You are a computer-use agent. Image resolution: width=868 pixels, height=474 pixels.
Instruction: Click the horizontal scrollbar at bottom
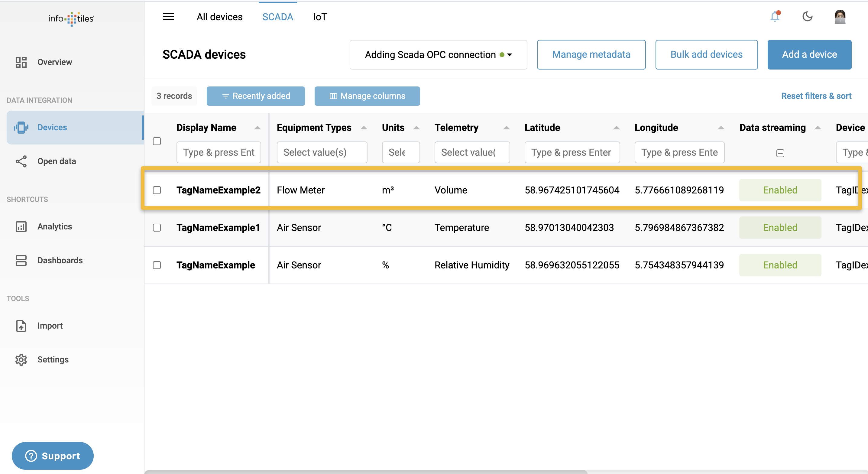point(366,472)
